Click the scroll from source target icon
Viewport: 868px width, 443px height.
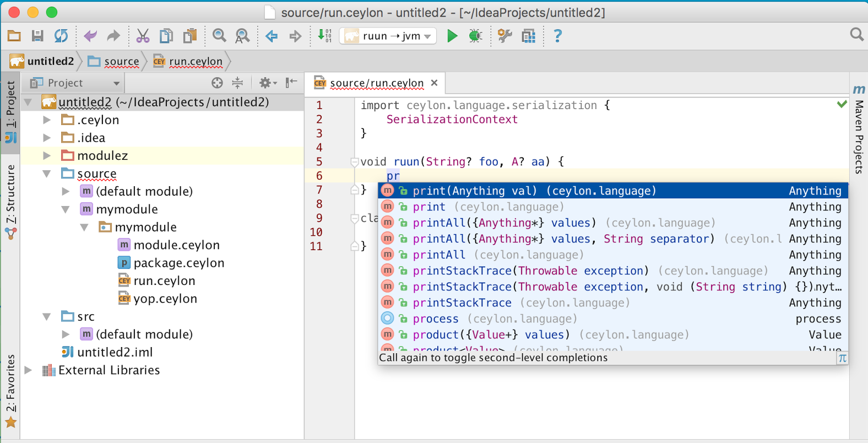pos(217,83)
